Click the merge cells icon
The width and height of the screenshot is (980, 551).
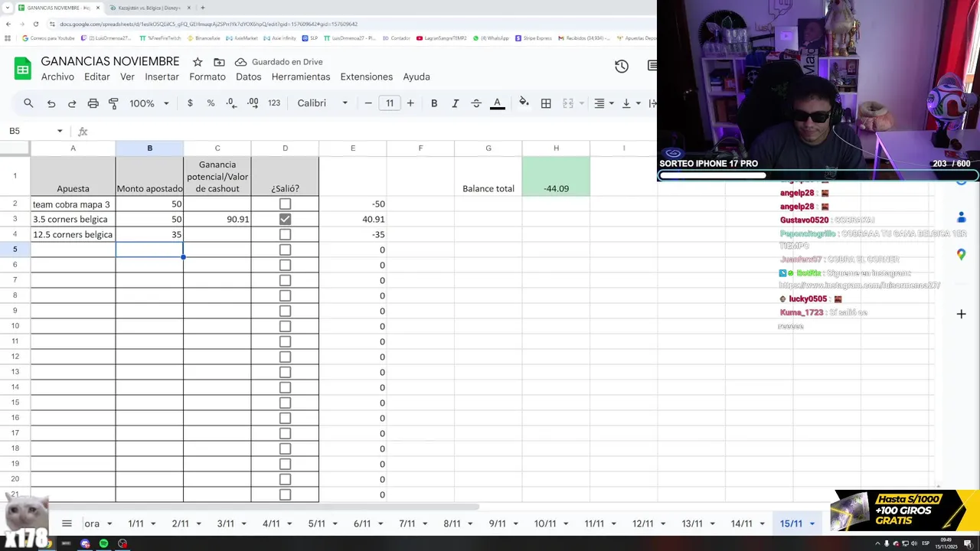(x=568, y=103)
